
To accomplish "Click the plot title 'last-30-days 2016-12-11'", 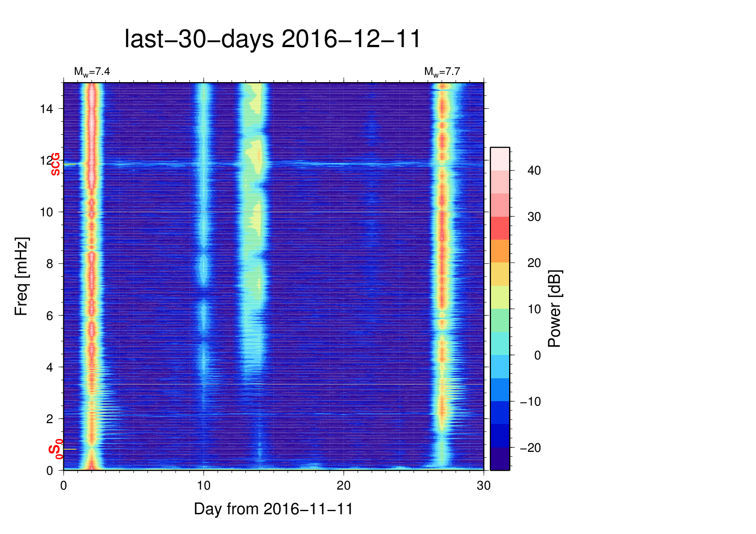I will tap(273, 39).
